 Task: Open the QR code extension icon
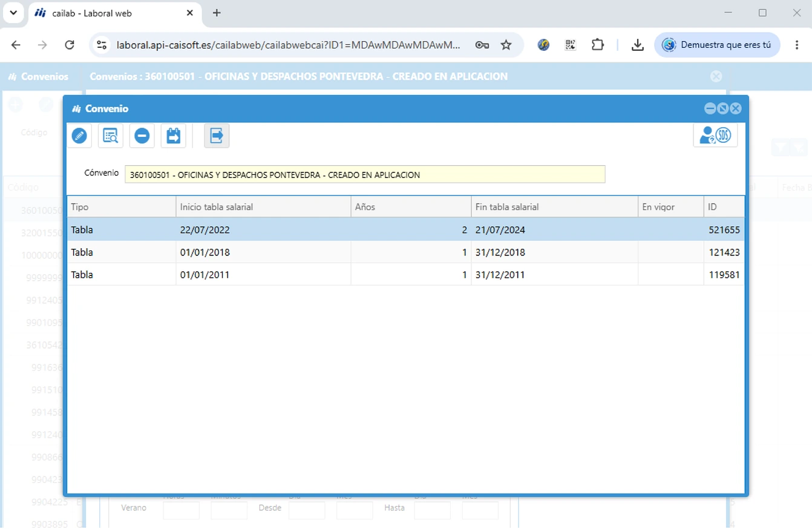click(571, 45)
